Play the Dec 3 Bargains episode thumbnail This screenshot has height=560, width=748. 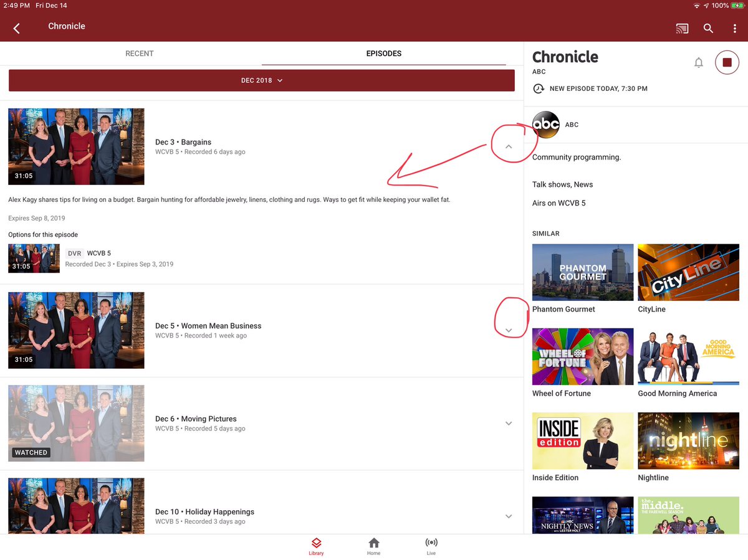(x=76, y=146)
